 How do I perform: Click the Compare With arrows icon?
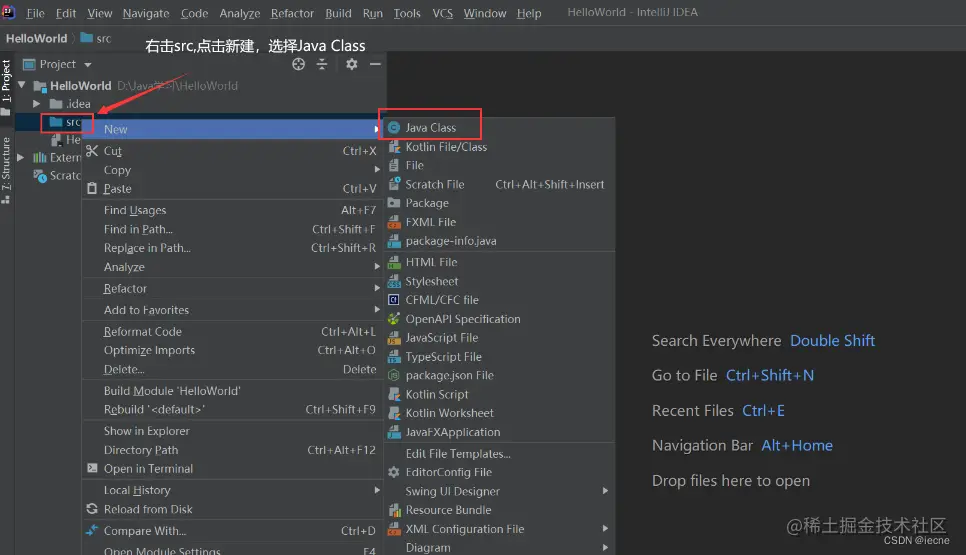(92, 530)
